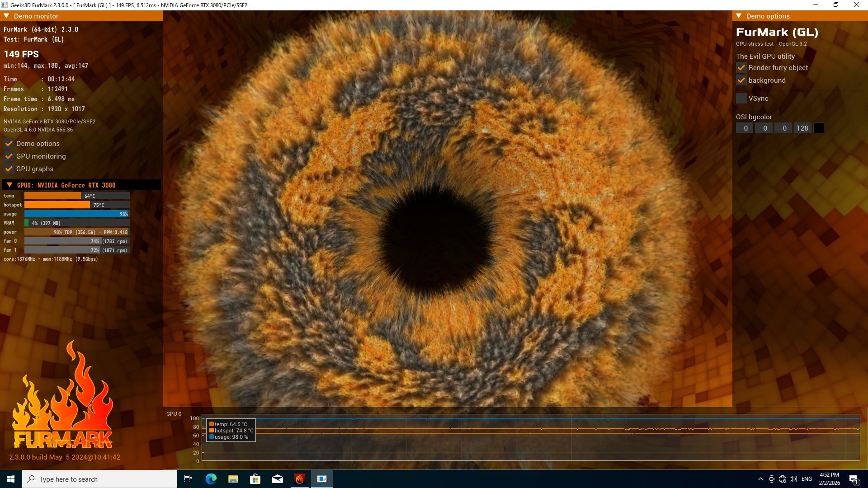
Task: Launch Microsoft Store taskbar icon
Action: (x=255, y=479)
